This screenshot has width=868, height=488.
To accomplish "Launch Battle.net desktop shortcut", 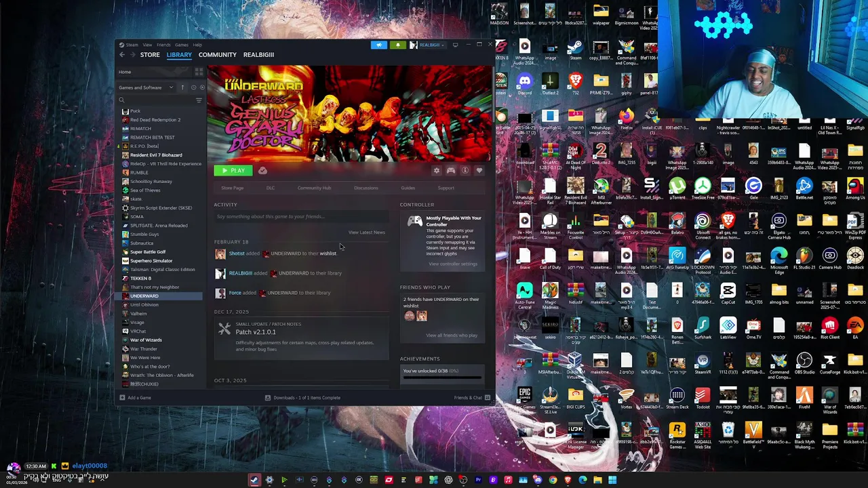I will point(804,188).
